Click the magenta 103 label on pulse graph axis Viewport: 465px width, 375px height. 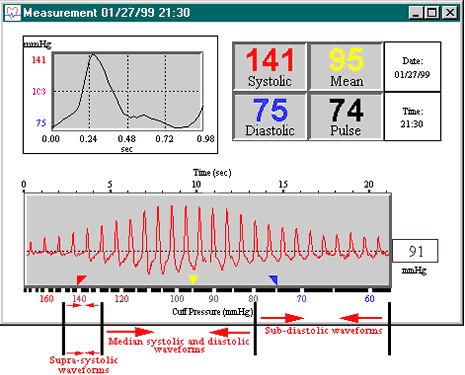[39, 91]
